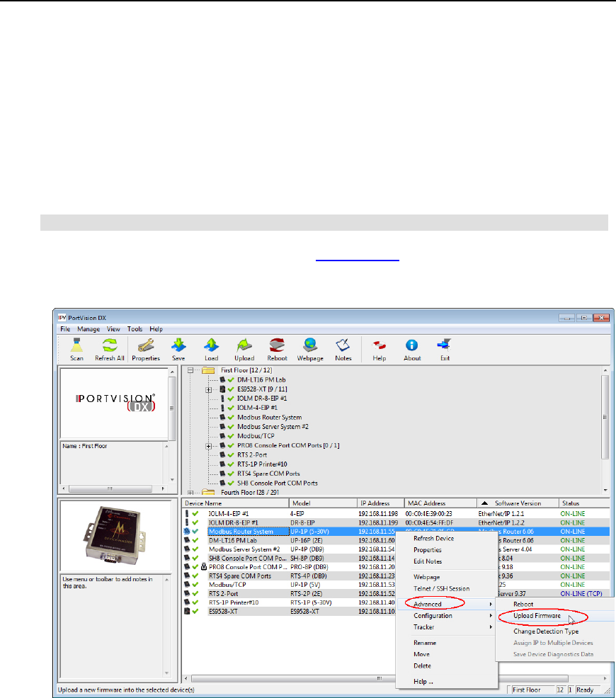The image size is (616, 698).
Task: Select the IOLM-4-EIP #1 device row
Action: (x=396, y=514)
